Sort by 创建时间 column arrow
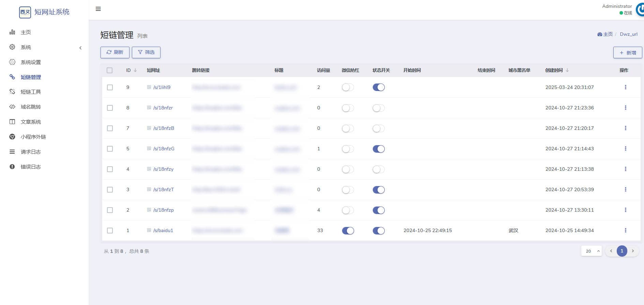The height and width of the screenshot is (305, 644). pos(567,70)
